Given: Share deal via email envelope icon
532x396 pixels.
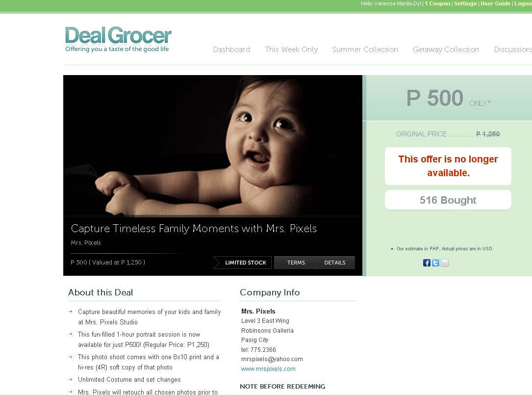Looking at the screenshot, I should click(x=444, y=263).
